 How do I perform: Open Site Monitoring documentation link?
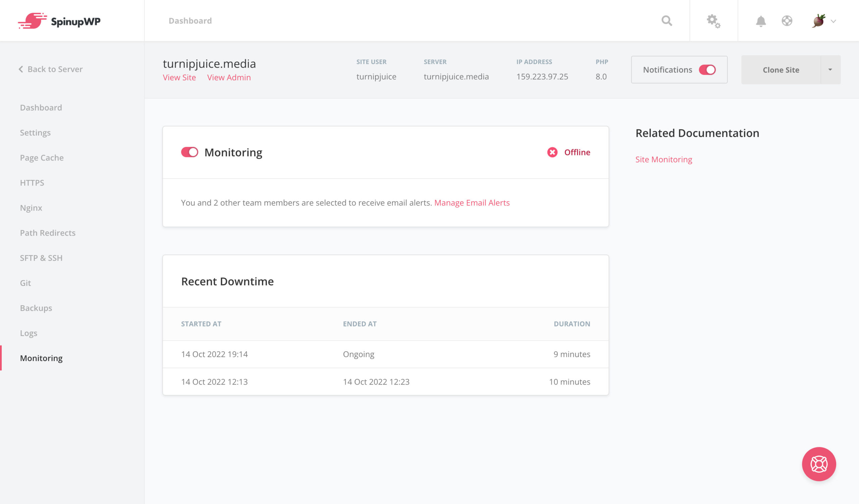(x=664, y=159)
